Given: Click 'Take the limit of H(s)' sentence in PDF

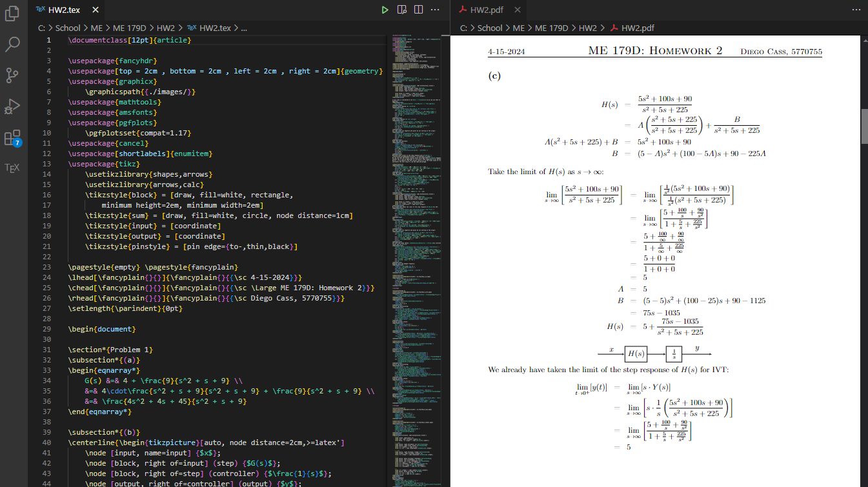Looking at the screenshot, I should click(546, 172).
